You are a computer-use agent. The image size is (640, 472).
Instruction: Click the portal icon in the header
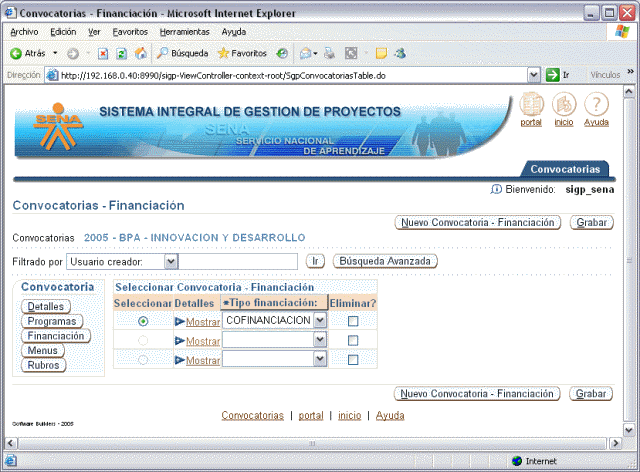pyautogui.click(x=531, y=104)
